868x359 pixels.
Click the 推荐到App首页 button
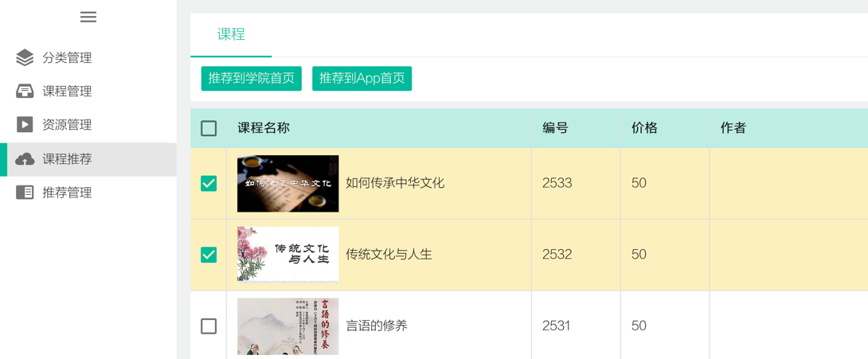pos(362,79)
